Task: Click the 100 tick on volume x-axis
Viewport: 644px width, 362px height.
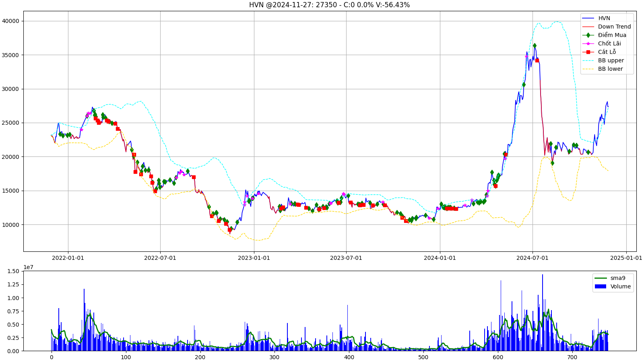Action: pos(126,357)
